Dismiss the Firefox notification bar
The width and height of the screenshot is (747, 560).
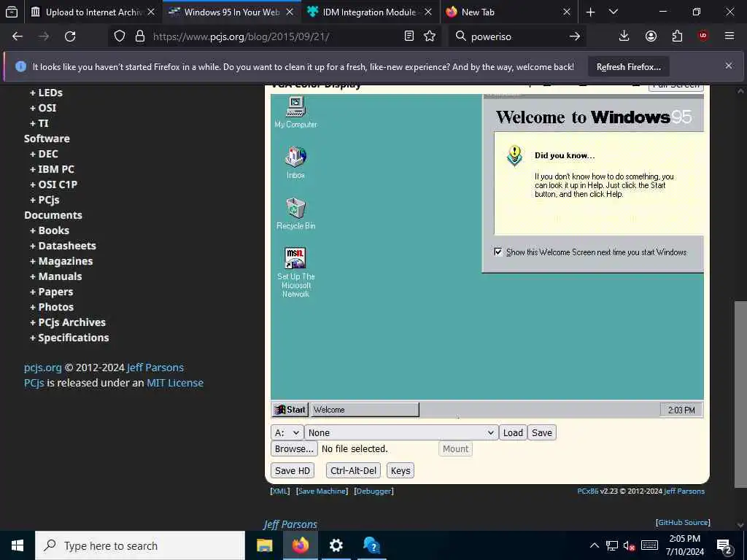pos(729,66)
